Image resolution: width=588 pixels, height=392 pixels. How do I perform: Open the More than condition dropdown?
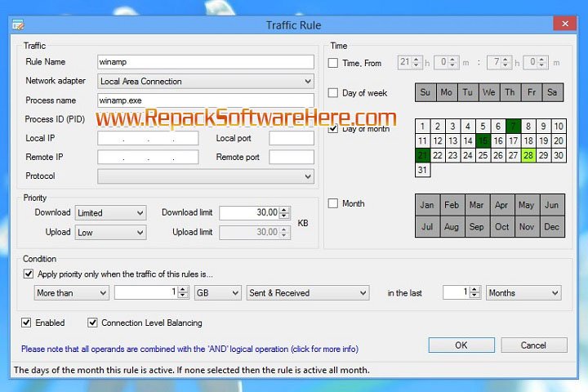pyautogui.click(x=72, y=293)
